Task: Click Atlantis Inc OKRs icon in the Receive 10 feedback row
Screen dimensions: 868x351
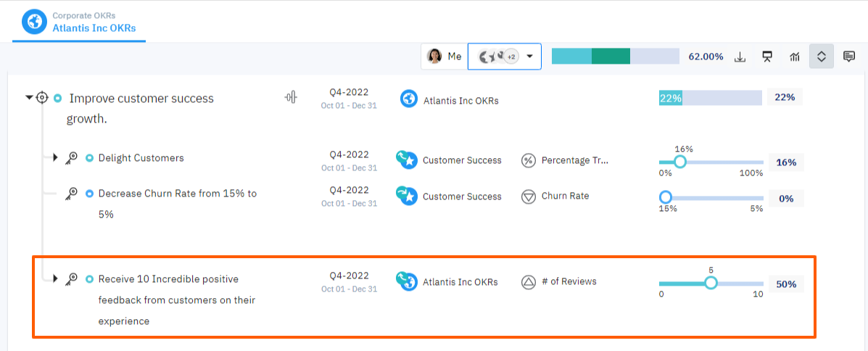Action: coord(406,281)
